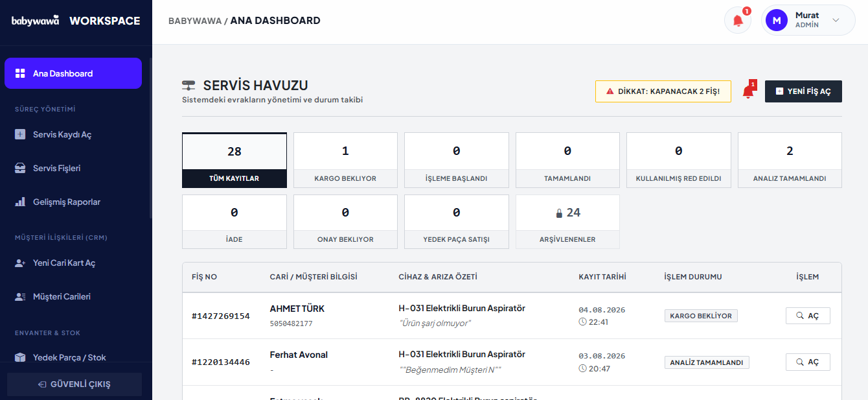Click the Gelişmiş Raporlar chart icon

20,202
